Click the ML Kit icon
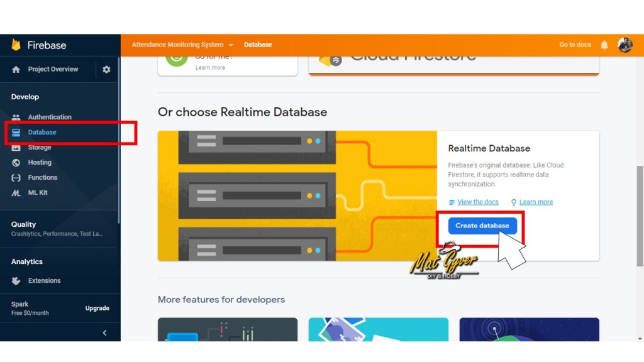 (x=16, y=193)
